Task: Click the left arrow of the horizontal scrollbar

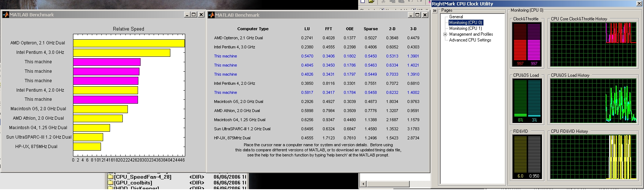Action: pos(364,184)
